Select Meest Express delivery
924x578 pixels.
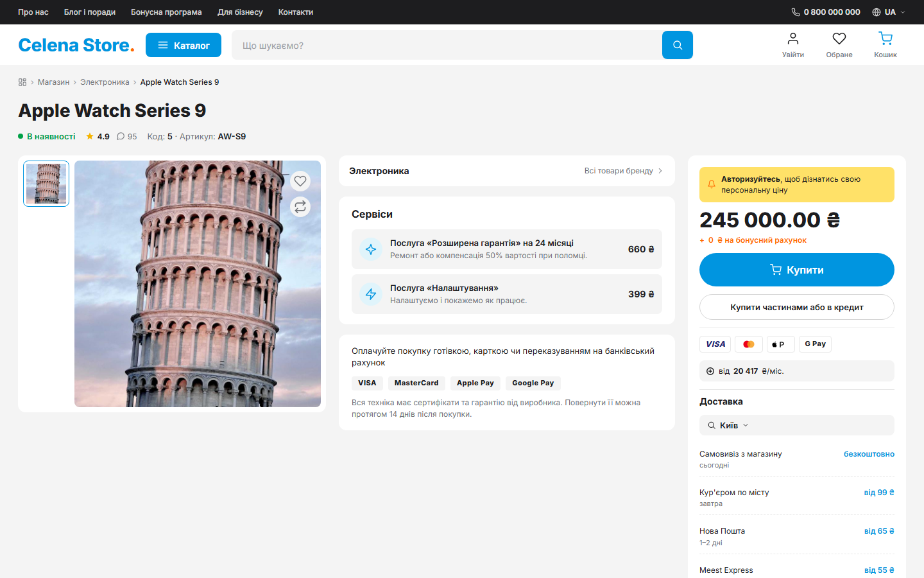pos(797,570)
